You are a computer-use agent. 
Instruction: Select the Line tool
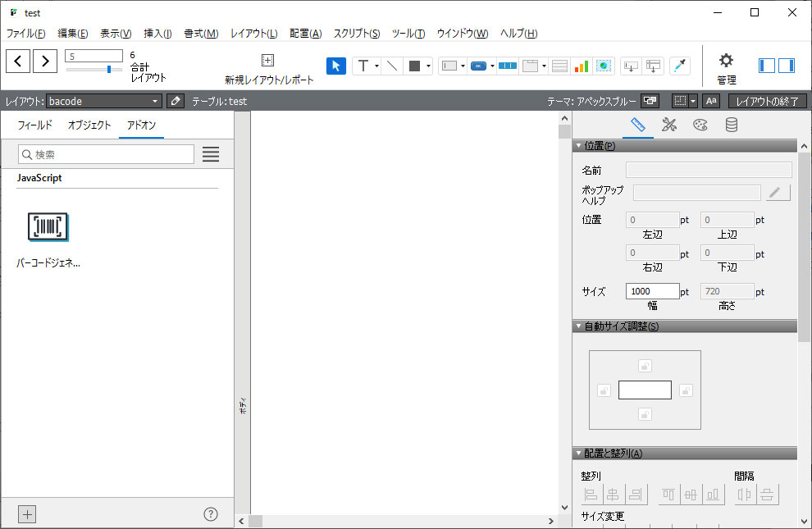click(x=392, y=66)
